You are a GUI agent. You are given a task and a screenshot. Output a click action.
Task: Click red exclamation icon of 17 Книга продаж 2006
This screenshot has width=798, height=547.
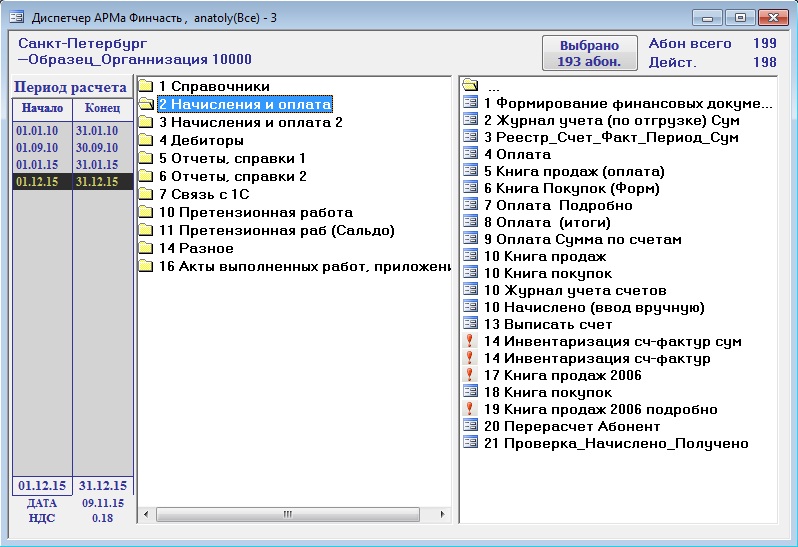[x=470, y=375]
